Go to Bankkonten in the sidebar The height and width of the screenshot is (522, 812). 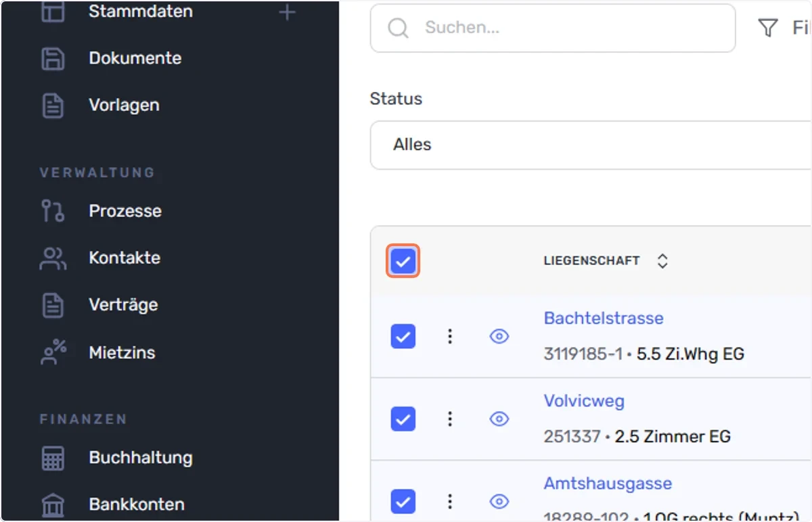point(137,505)
